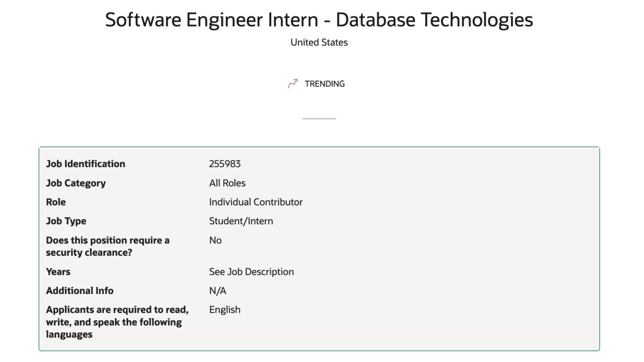Click Individual Contributor value
The height and width of the screenshot is (362, 644).
tap(256, 202)
